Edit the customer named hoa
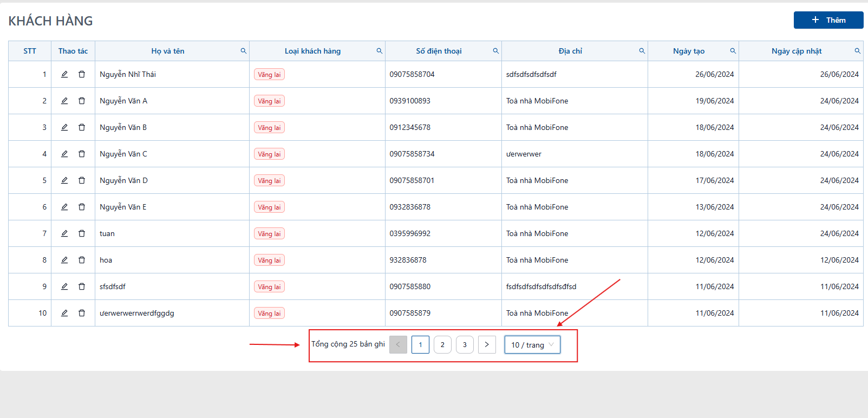868x418 pixels. pyautogui.click(x=64, y=260)
